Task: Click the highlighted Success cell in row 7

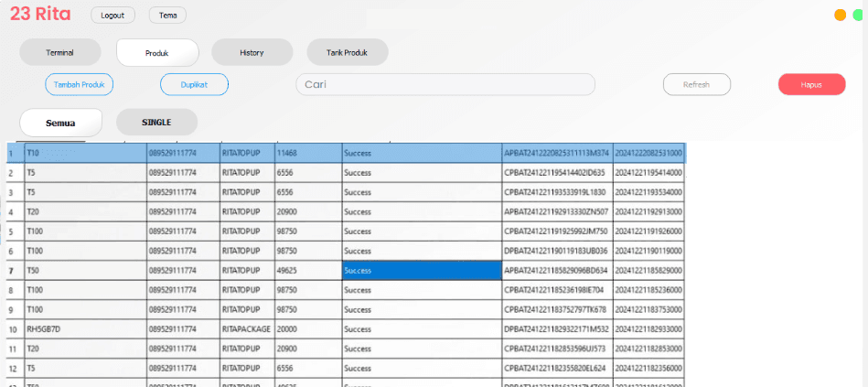Action: coord(422,271)
